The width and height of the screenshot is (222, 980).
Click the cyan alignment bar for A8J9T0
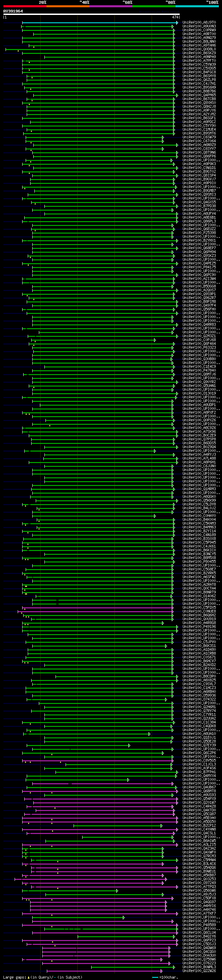[100, 23]
